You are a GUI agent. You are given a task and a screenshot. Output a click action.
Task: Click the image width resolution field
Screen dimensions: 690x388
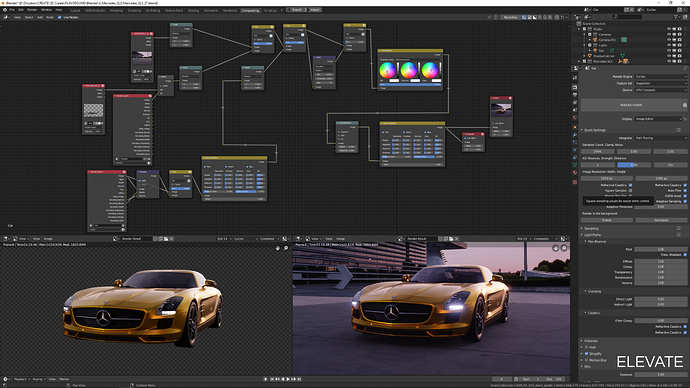click(607, 179)
